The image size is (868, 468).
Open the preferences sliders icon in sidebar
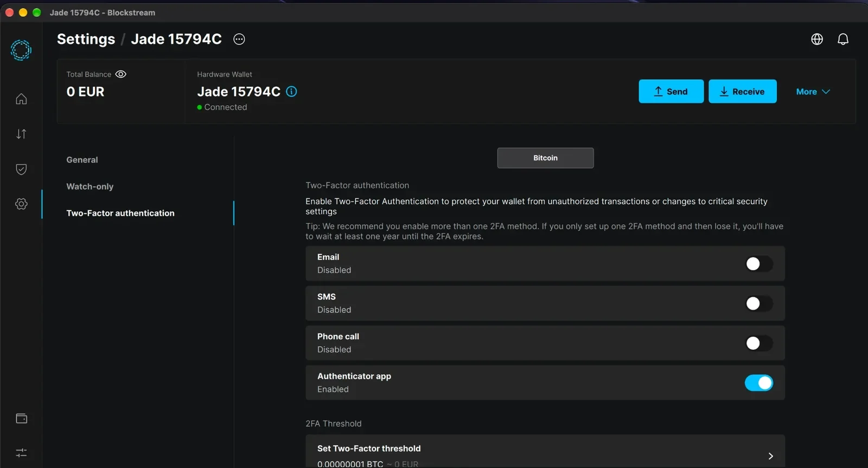pos(21,453)
